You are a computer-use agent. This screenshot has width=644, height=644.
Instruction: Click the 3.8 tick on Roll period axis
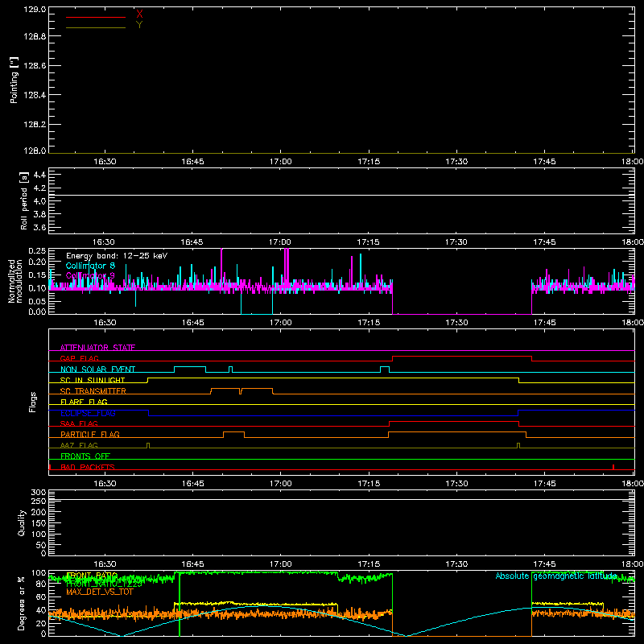click(x=39, y=214)
